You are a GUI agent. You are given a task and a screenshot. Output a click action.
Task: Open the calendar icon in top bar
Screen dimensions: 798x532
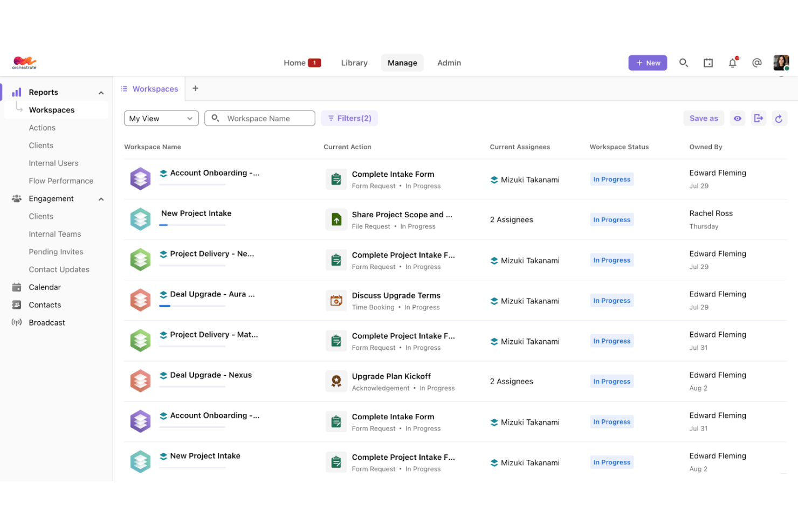(708, 63)
